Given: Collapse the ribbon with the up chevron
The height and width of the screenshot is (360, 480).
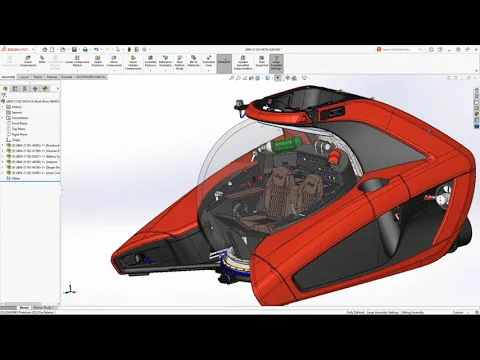Looking at the screenshot, I should click(476, 71).
